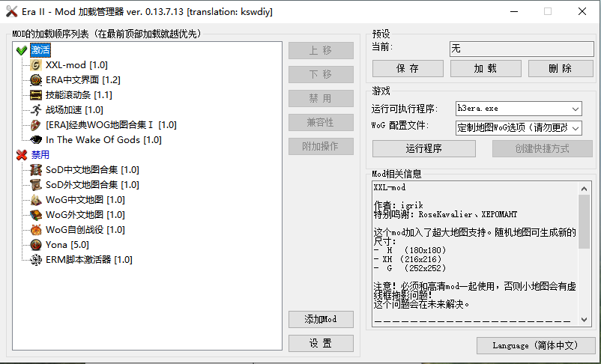This screenshot has width=601, height=364.
Task: Click the 下移 move down button
Action: (321, 74)
